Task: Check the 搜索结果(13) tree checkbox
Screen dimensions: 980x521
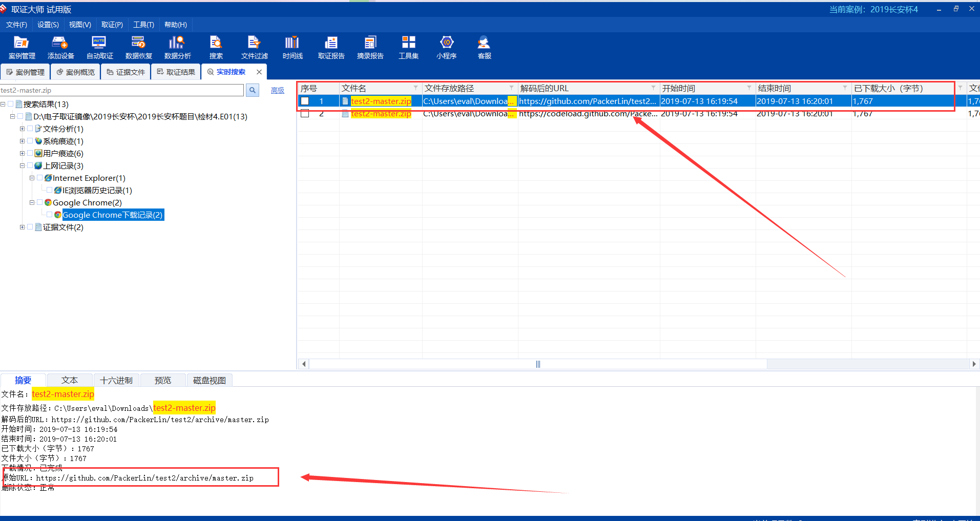Action: coord(11,104)
